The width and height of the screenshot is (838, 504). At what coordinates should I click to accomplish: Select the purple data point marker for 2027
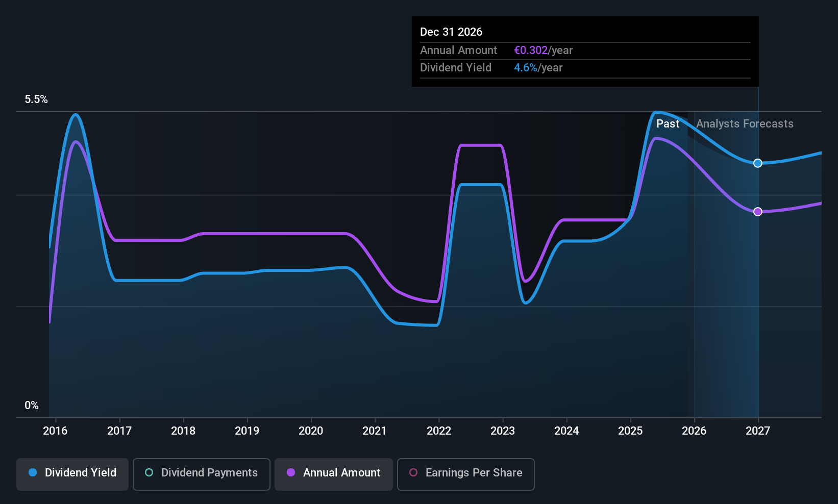pyautogui.click(x=757, y=211)
